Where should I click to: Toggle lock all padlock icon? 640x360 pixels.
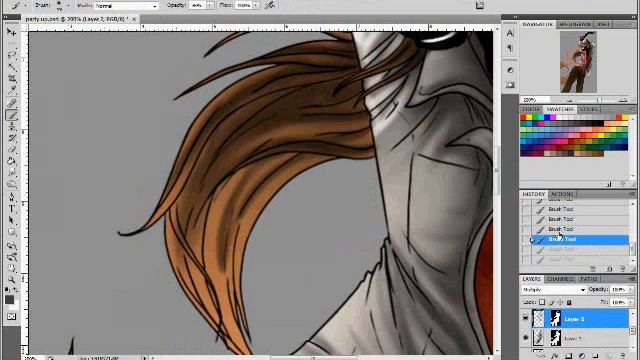(569, 302)
